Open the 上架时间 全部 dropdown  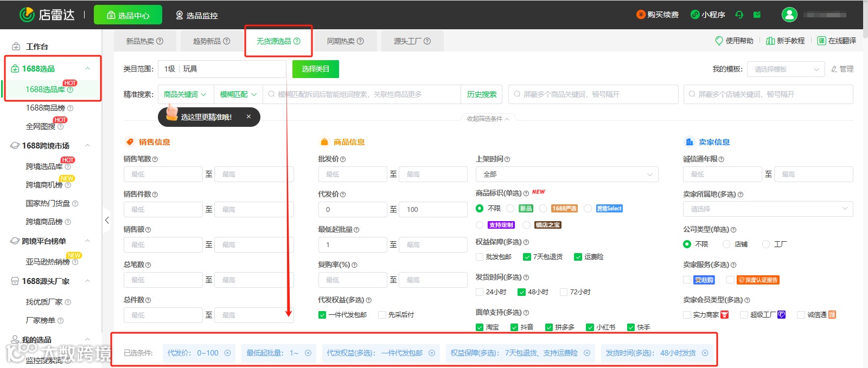coord(567,175)
